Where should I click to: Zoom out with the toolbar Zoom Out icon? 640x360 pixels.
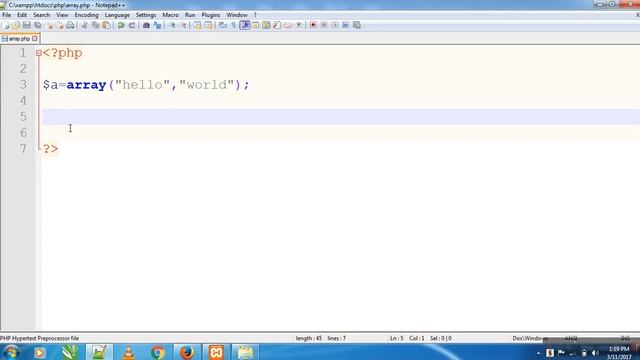183,25
